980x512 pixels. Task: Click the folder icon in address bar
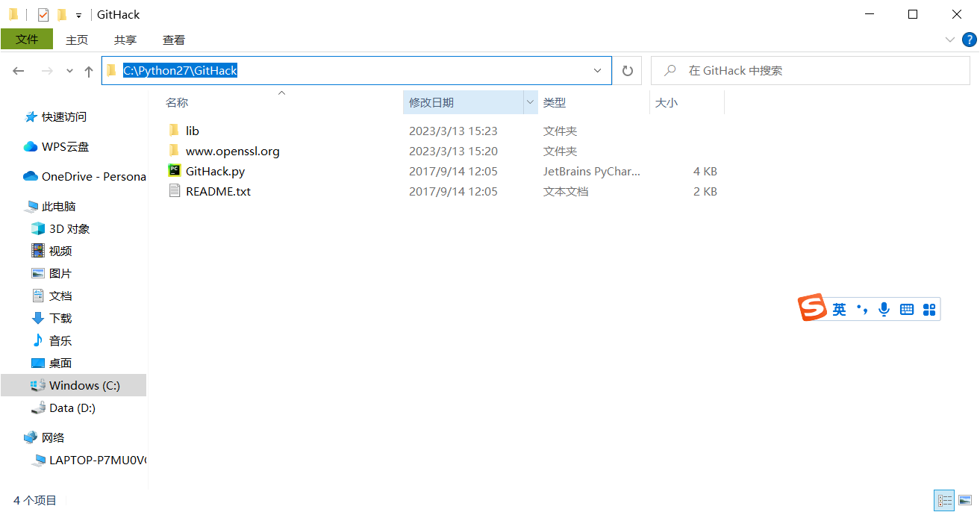(112, 71)
